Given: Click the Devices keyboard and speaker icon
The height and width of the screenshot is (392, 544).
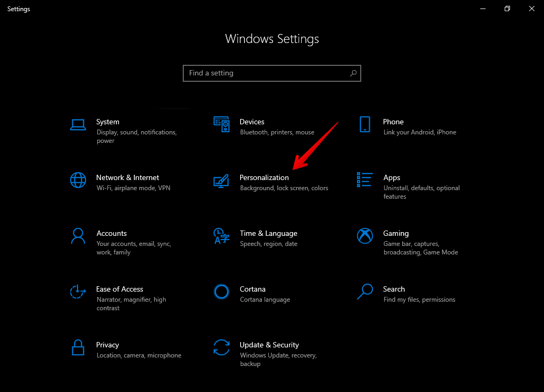Looking at the screenshot, I should tap(222, 124).
